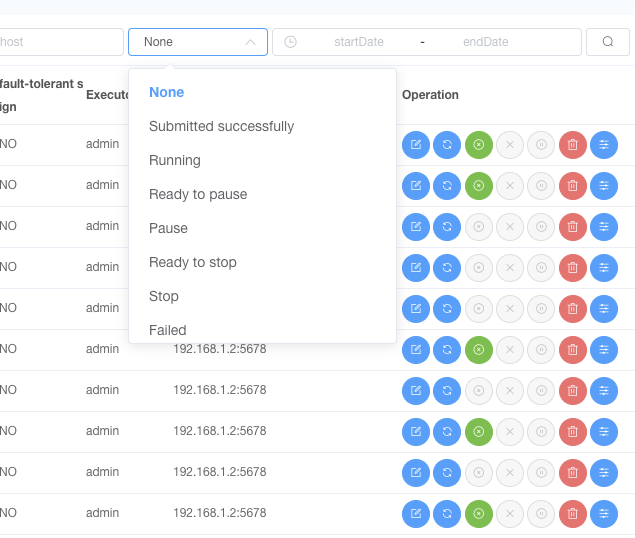Viewport: 635px width, 538px height.
Task: Choose the 'Failed' state option
Action: pyautogui.click(x=168, y=330)
